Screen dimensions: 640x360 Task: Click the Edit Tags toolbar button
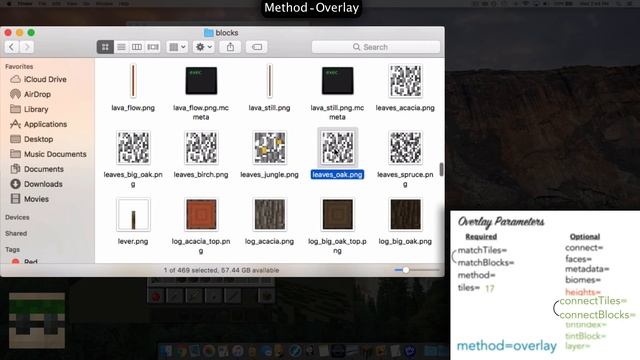[257, 47]
